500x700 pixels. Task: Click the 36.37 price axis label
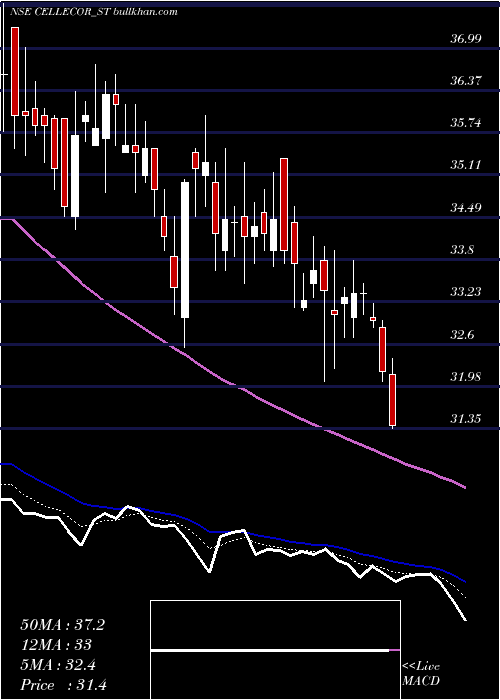pos(466,81)
